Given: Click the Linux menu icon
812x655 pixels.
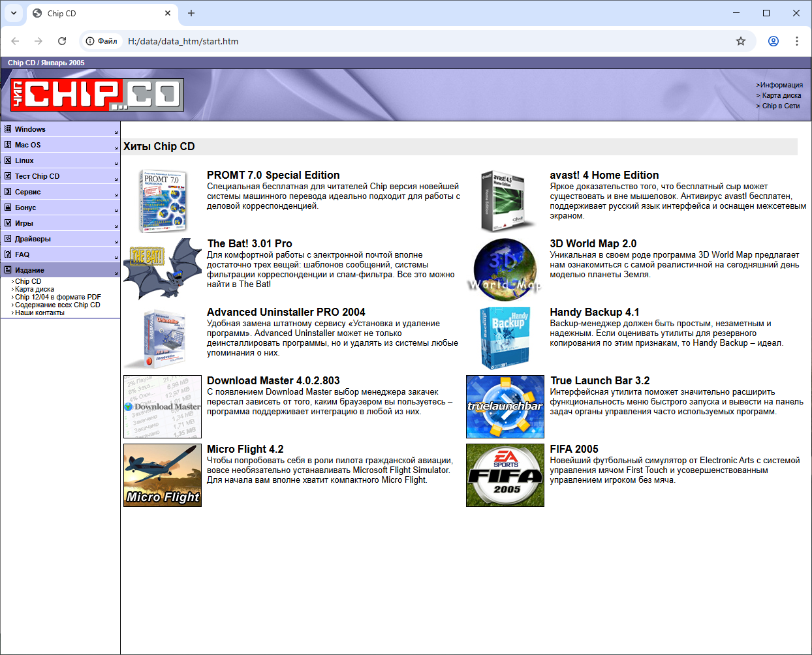Looking at the screenshot, I should [x=8, y=160].
